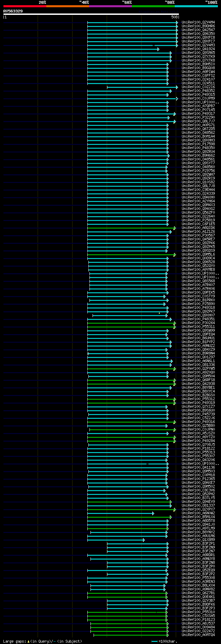Select the UniRef100_B5M1X4 label

coord(198,517)
